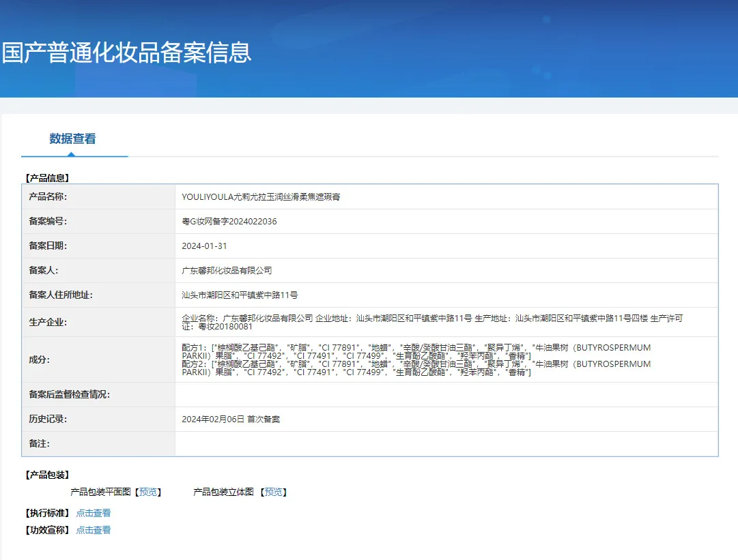This screenshot has width=738, height=560.
Task: Select the record 2024年02月06日 首次备案
Action: (x=231, y=419)
